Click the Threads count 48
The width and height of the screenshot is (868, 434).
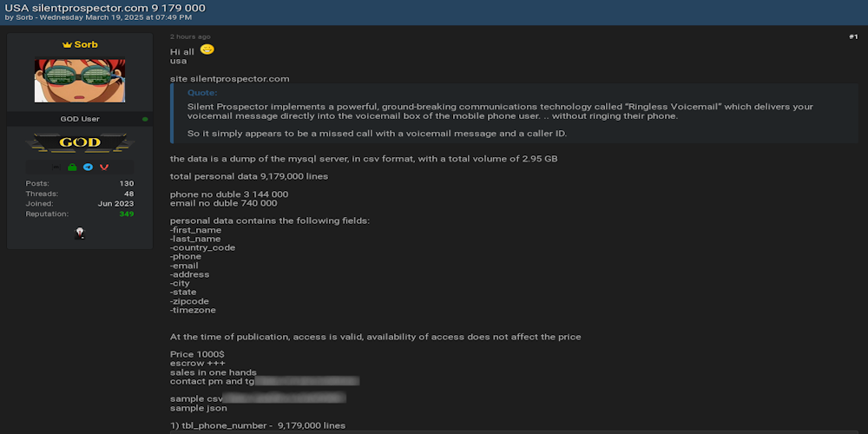point(128,194)
